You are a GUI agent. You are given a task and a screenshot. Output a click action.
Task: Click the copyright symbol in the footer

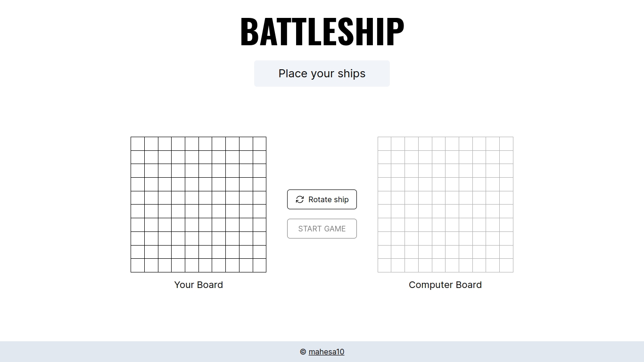tap(303, 352)
